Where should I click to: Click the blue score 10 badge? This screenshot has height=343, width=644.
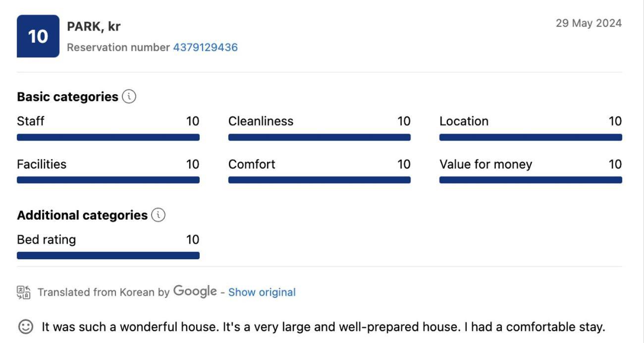[x=38, y=36]
